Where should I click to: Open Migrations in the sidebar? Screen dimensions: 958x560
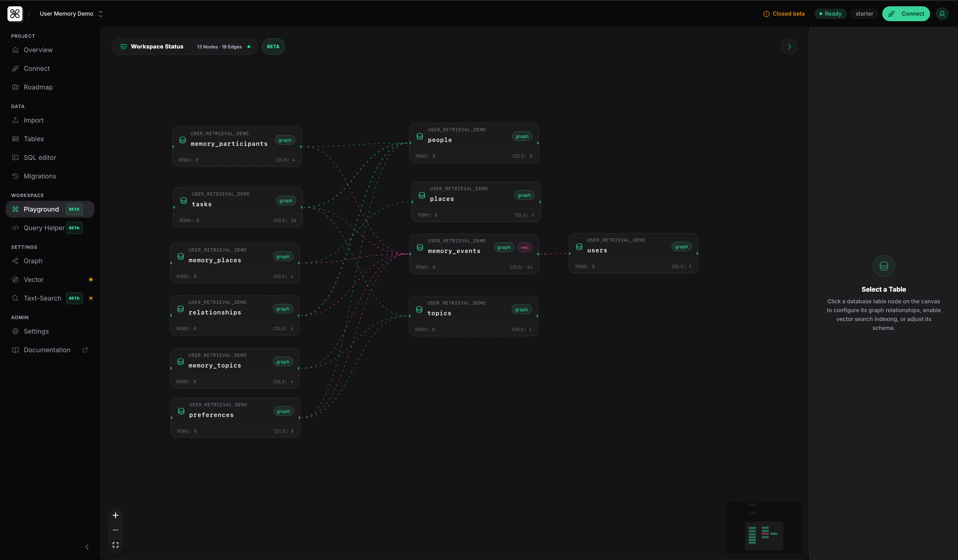tap(50, 176)
